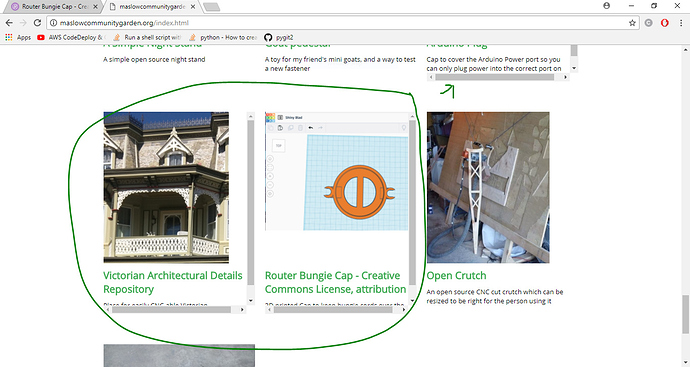Click Router Bungie Cap card right scroll arrow
This screenshot has height=367, width=690.
(404, 309)
